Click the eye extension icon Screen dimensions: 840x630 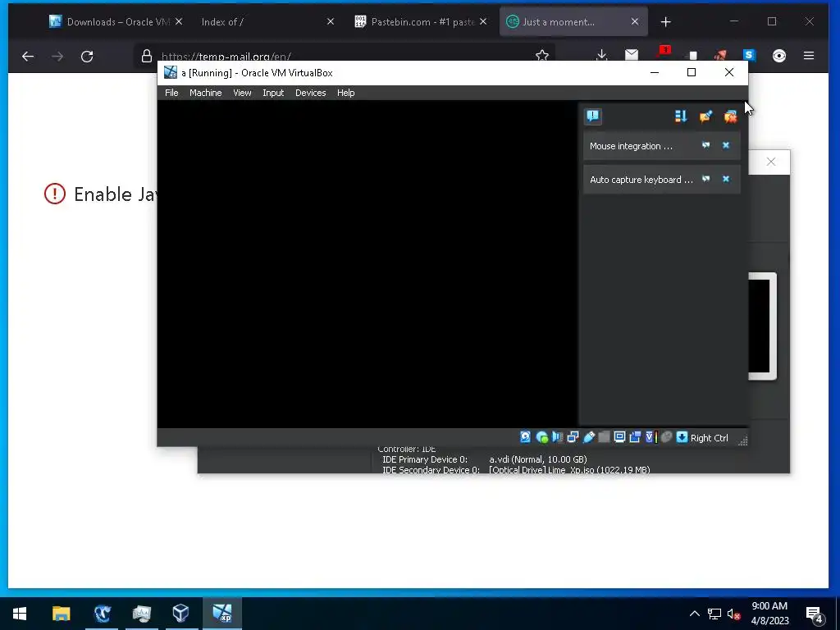pyautogui.click(x=779, y=56)
